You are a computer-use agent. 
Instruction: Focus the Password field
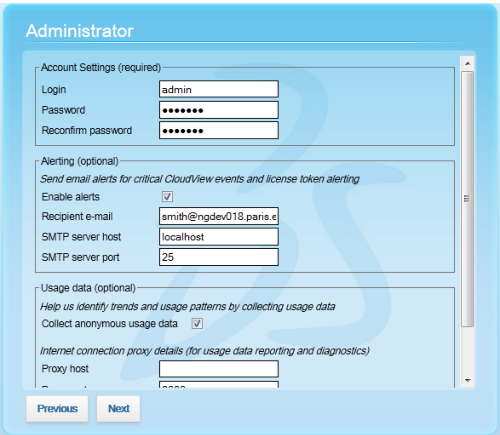tap(219, 110)
